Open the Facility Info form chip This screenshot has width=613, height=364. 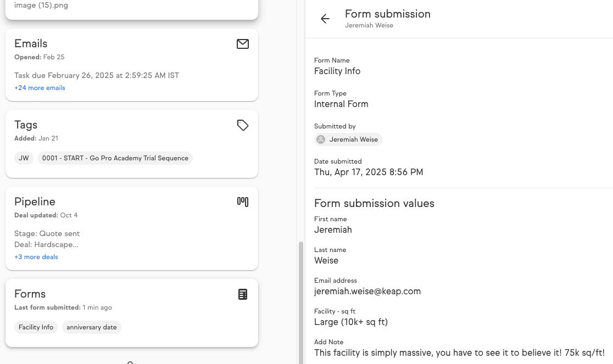pyautogui.click(x=36, y=327)
